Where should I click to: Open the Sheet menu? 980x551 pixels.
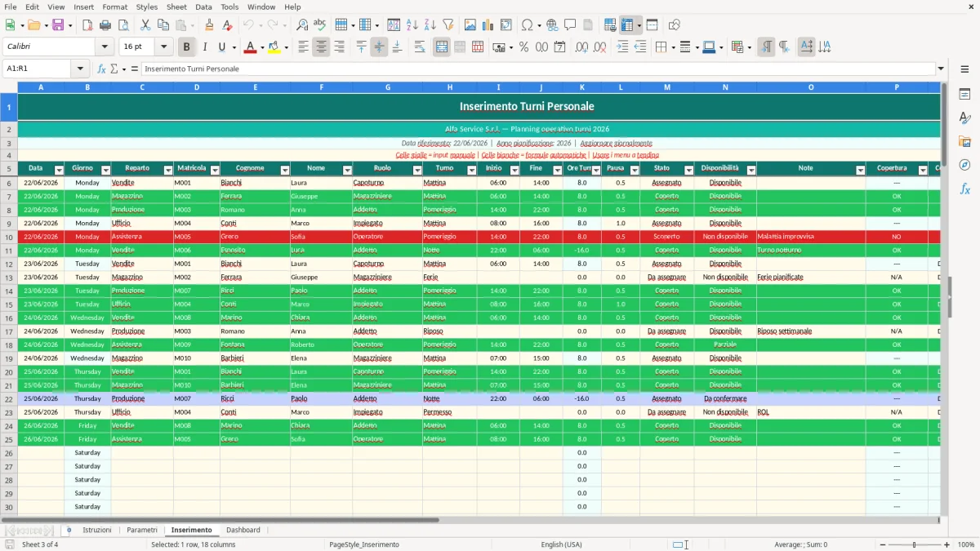point(176,7)
